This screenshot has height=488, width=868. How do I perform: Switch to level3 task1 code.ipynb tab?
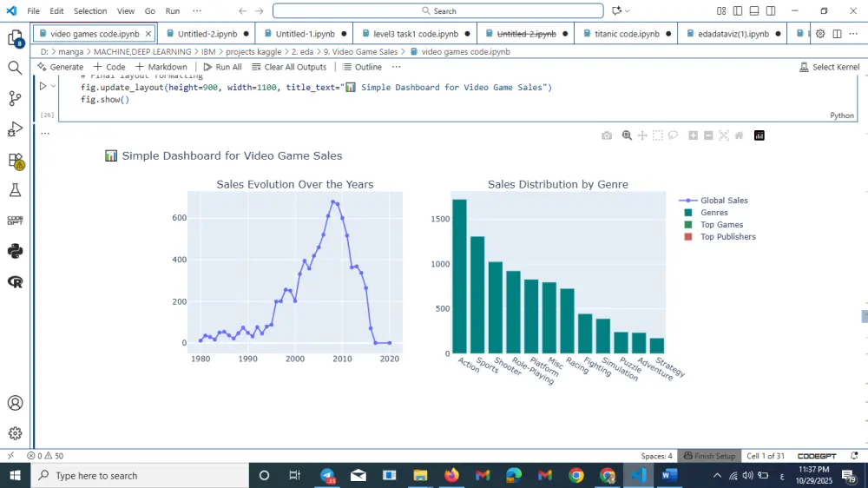415,34
